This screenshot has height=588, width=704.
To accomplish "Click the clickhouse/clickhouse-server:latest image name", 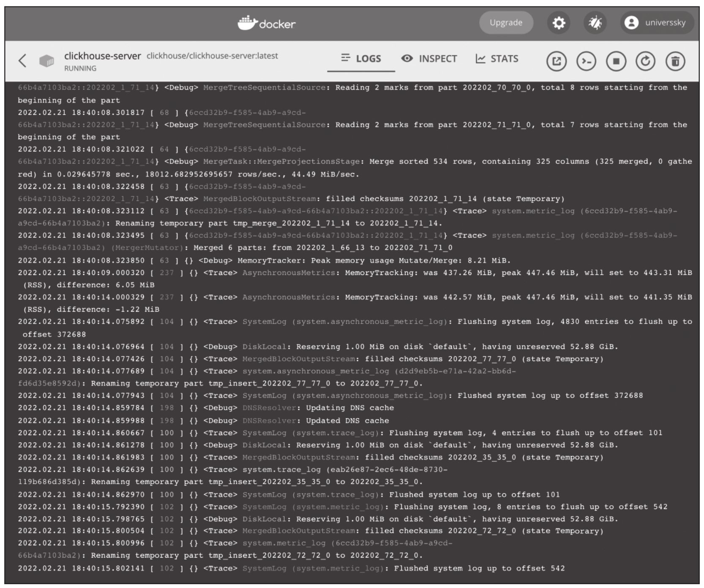I will 212,56.
